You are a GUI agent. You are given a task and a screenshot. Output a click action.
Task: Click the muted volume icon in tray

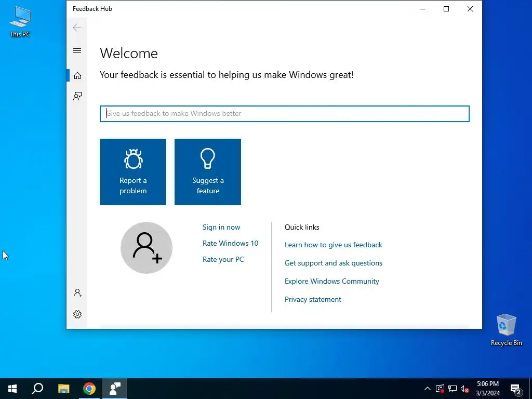(464, 389)
